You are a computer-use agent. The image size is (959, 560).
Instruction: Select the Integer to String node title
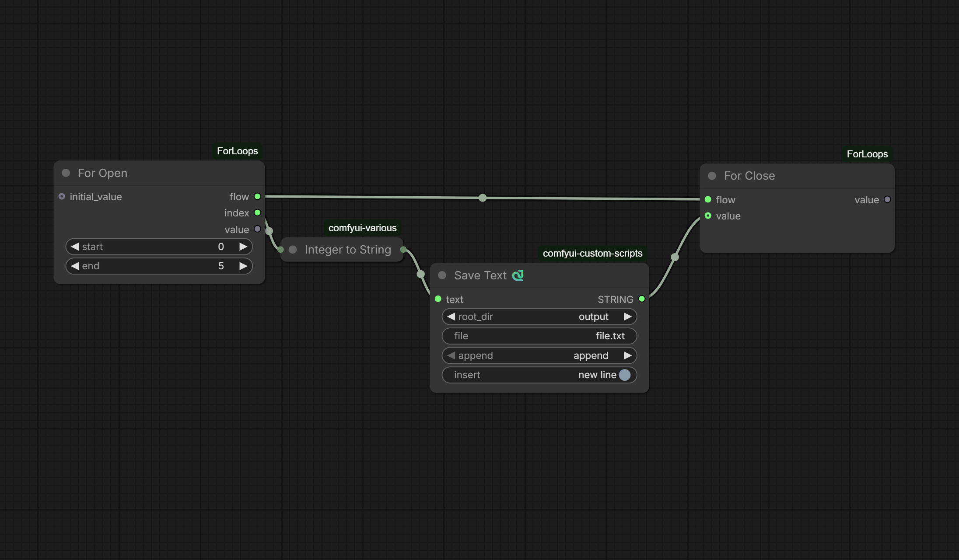[x=348, y=250]
